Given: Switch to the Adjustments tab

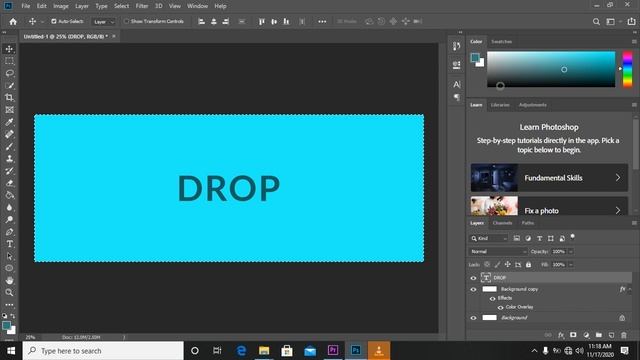Looking at the screenshot, I should [532, 105].
